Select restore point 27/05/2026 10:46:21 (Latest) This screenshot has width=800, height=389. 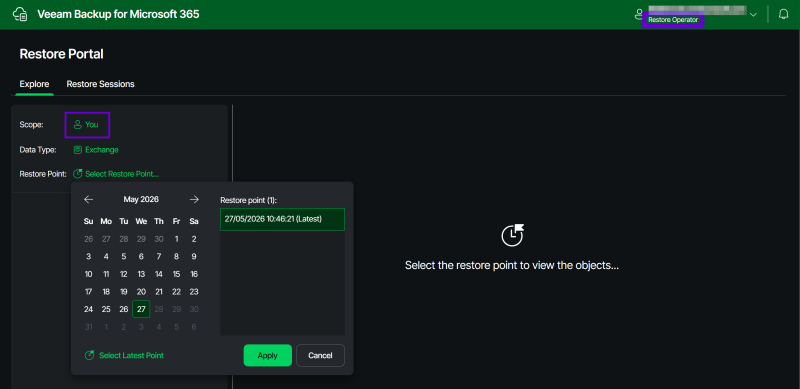coord(282,219)
